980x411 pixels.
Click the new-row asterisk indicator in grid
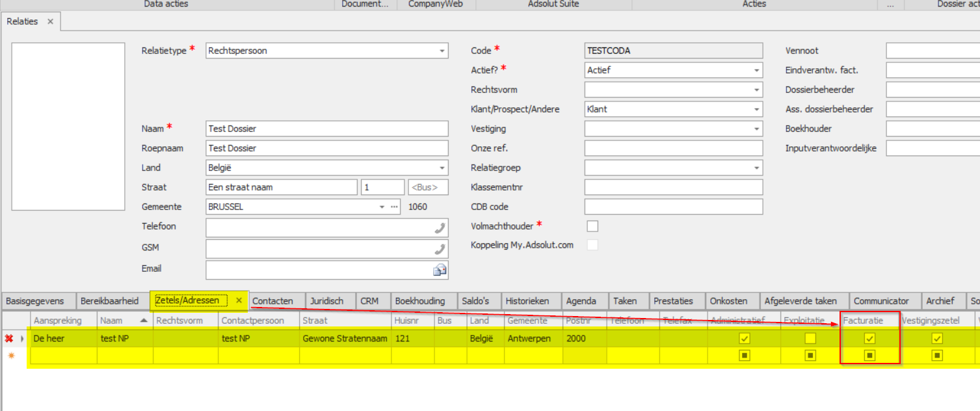click(10, 355)
